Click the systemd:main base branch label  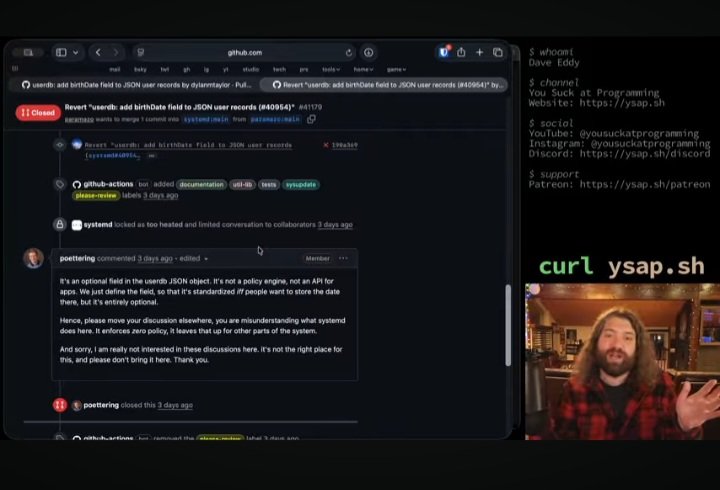[x=206, y=119]
